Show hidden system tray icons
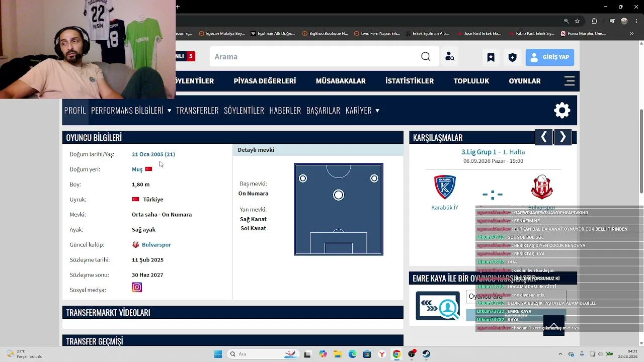 tap(560, 354)
